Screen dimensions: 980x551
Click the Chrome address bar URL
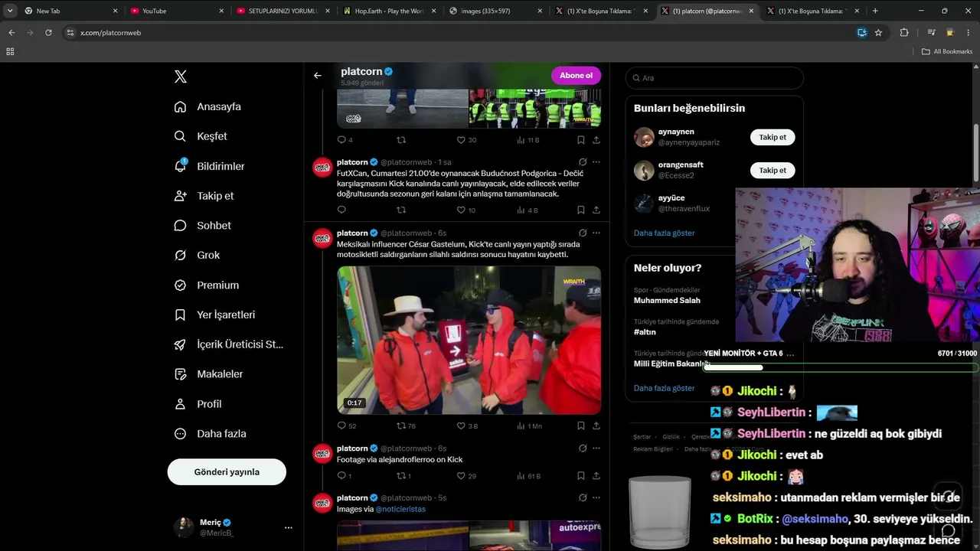click(x=110, y=33)
